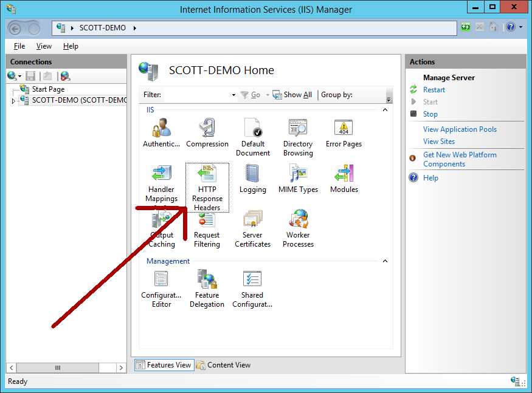Image resolution: width=532 pixels, height=393 pixels.
Task: Click the arrow before SCOTT-DEMO in address bar
Action: click(72, 28)
